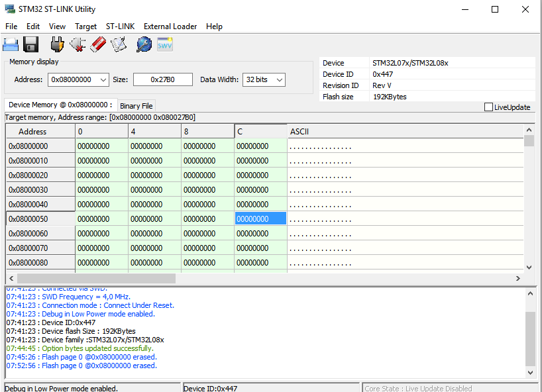
Task: Open the View menu
Action: pyautogui.click(x=57, y=26)
